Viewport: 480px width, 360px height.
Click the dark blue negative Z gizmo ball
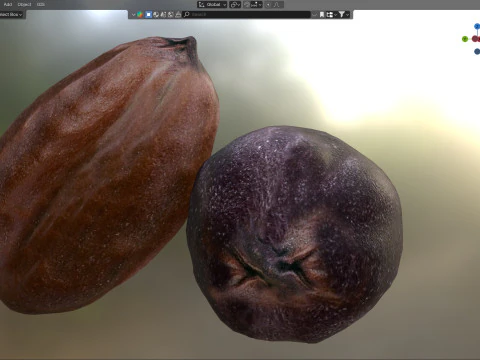tap(477, 51)
